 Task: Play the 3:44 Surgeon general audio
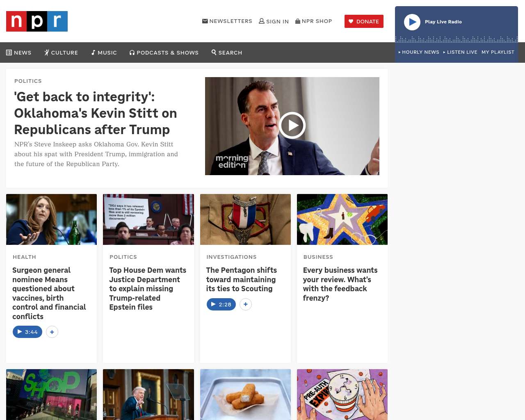coord(27,332)
